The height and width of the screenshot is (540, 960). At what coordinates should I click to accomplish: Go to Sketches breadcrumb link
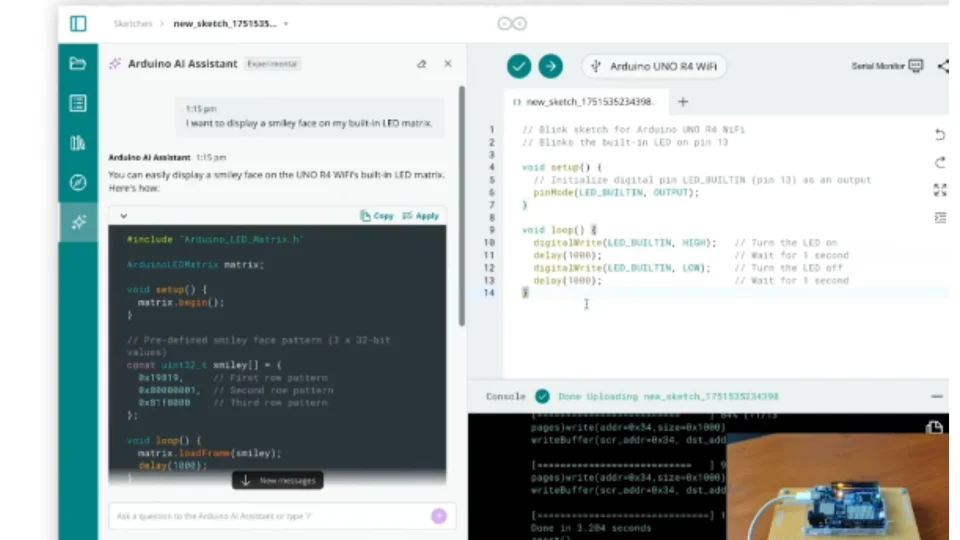[x=132, y=23]
